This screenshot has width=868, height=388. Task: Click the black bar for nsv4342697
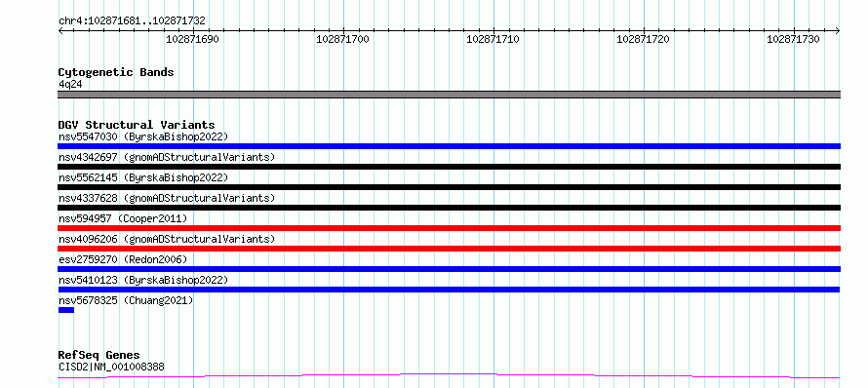click(x=449, y=167)
